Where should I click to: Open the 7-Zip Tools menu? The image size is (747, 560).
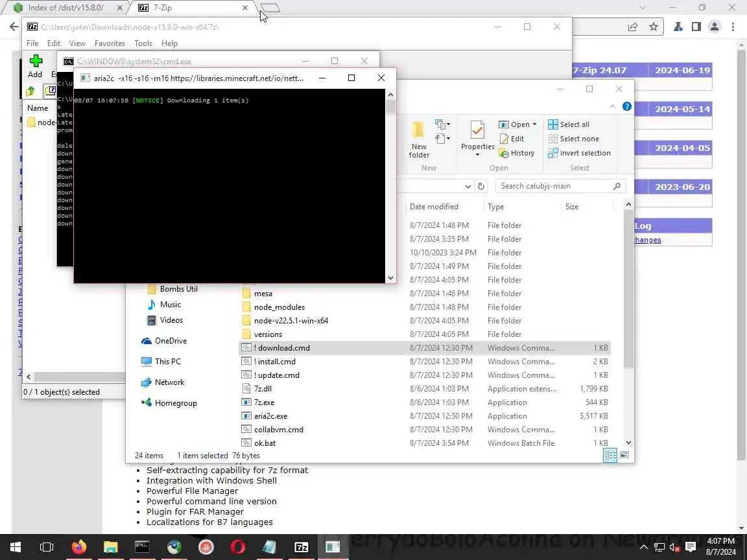143,43
